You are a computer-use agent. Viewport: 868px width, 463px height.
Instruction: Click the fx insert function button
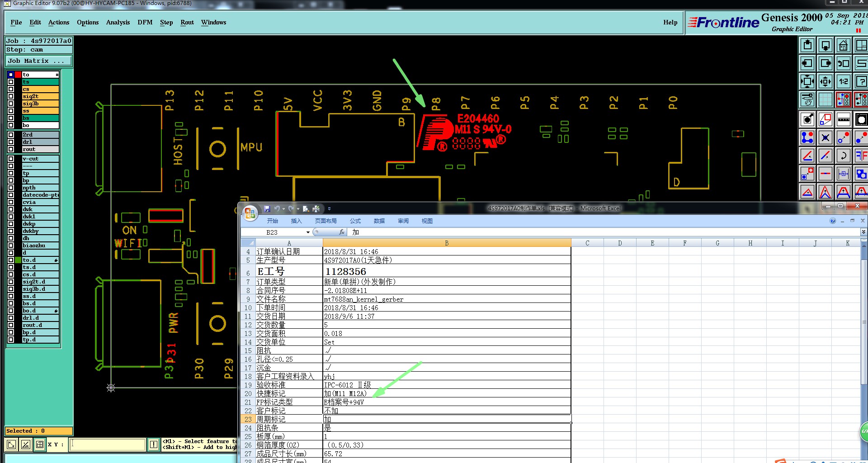click(x=342, y=232)
